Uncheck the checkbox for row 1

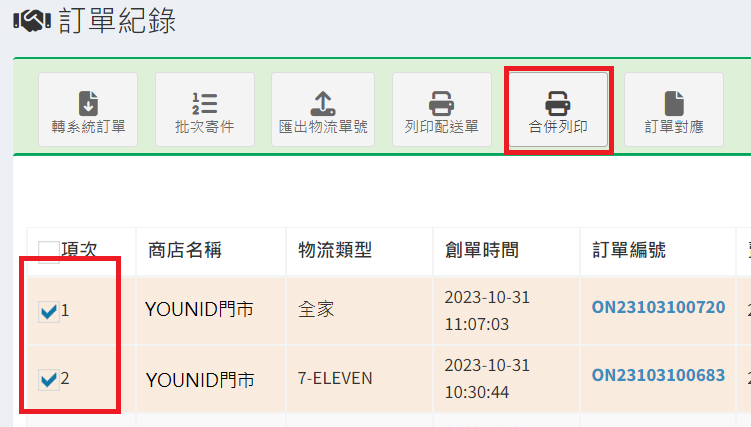click(x=48, y=312)
